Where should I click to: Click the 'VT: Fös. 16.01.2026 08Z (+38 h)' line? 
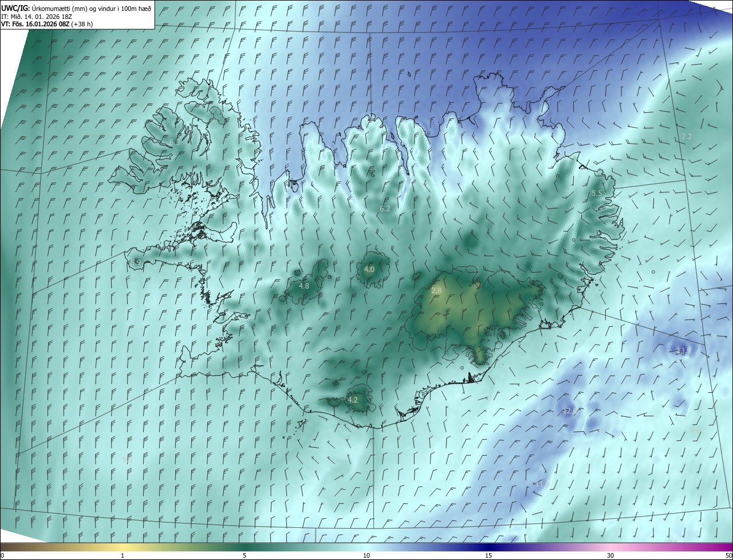(x=47, y=24)
